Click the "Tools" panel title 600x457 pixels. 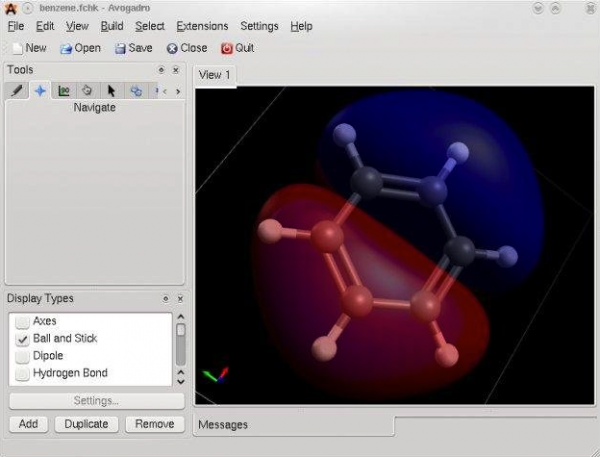click(20, 70)
